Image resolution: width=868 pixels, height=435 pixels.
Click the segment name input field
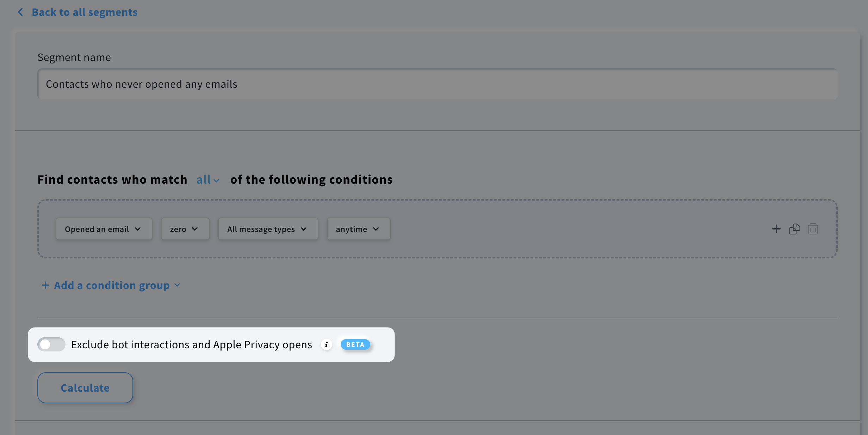tap(437, 84)
